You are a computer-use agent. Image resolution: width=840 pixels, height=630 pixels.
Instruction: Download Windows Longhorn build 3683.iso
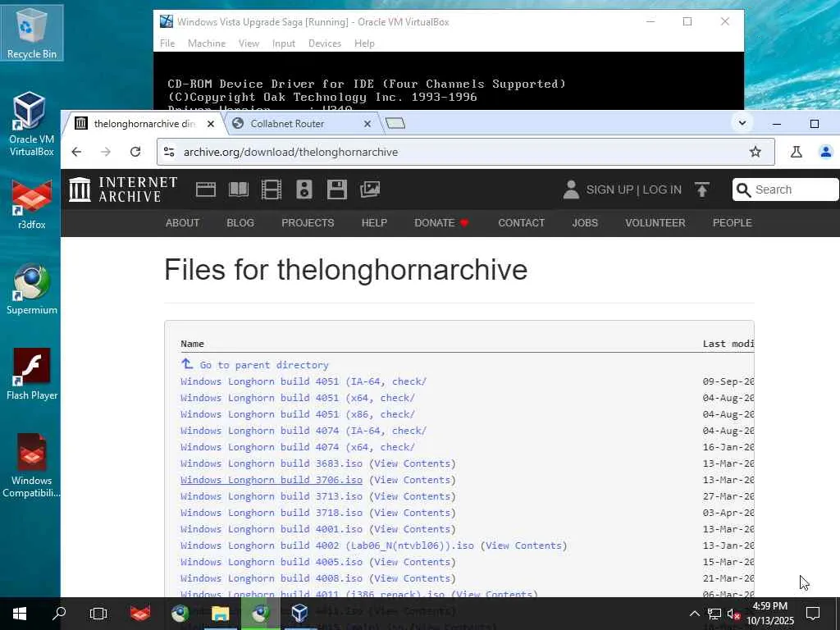pyautogui.click(x=271, y=463)
